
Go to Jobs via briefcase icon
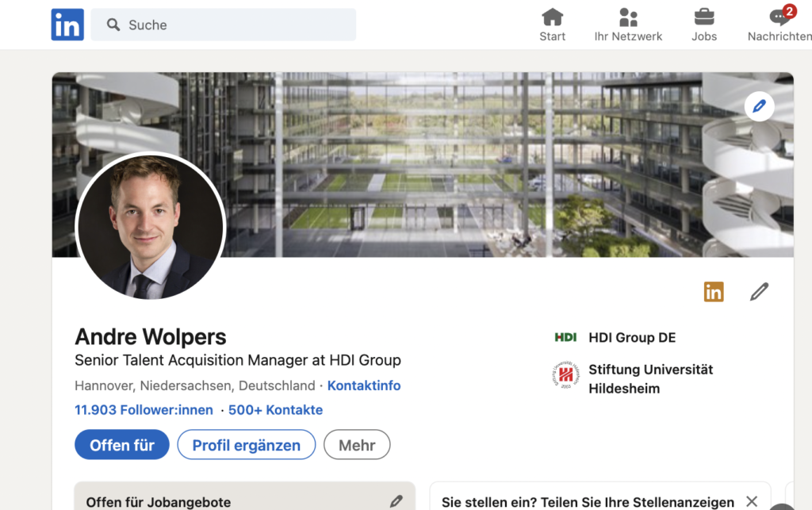pos(703,25)
